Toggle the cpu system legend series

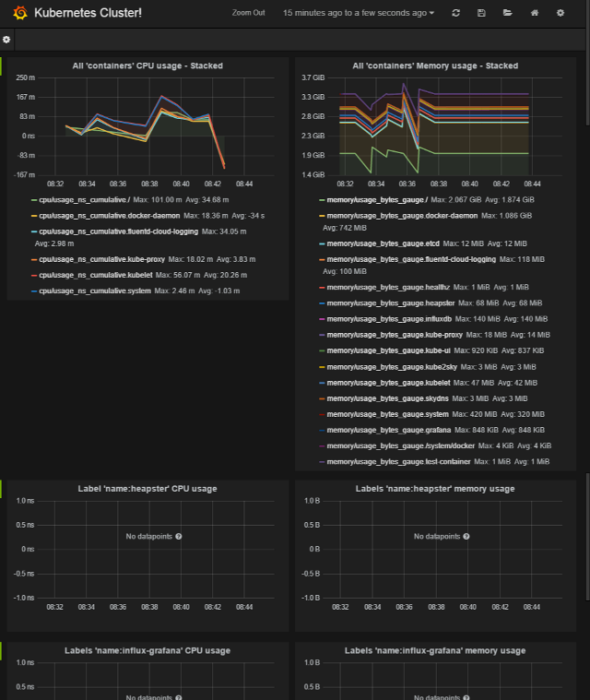[x=95, y=291]
